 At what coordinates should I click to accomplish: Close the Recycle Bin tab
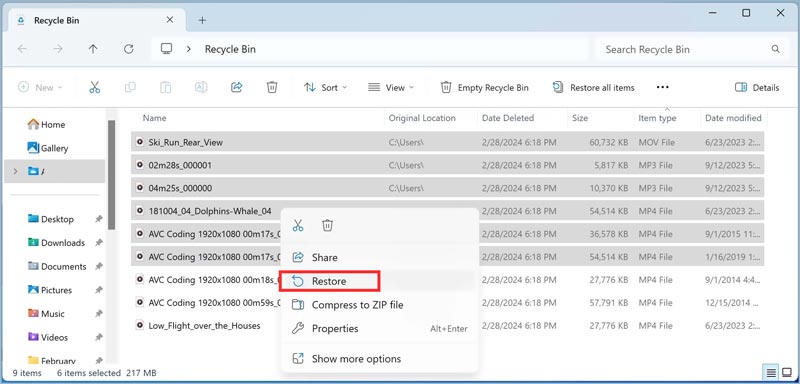pyautogui.click(x=170, y=20)
